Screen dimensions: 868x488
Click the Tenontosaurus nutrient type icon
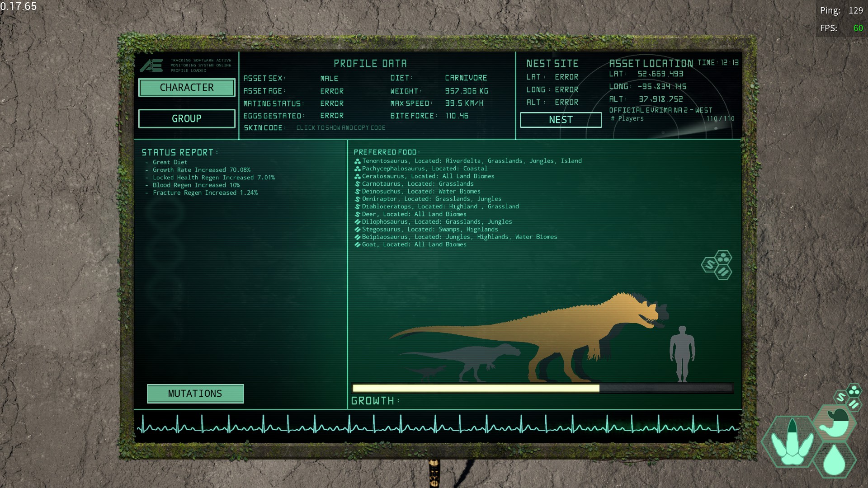357,161
